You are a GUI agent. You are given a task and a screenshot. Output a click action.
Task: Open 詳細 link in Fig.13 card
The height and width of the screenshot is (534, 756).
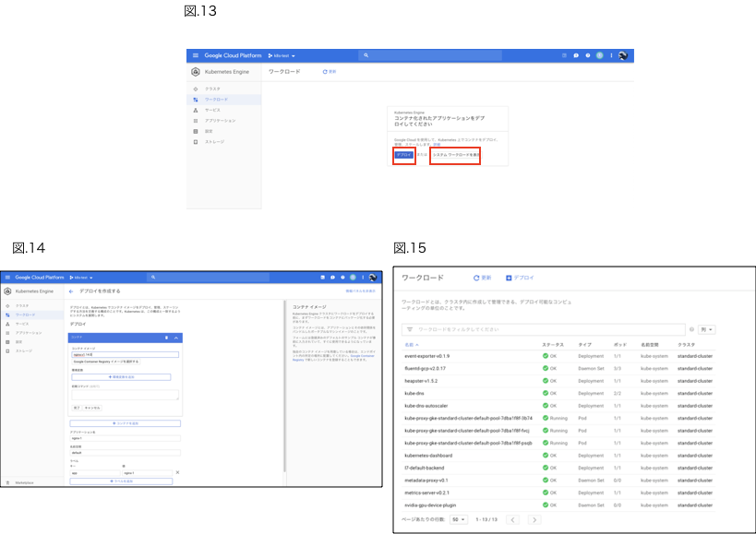437,145
